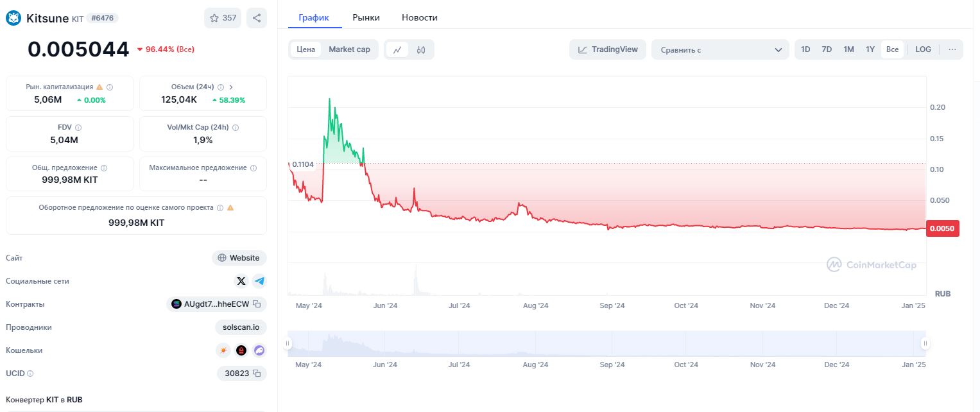Select the purple Phantom wallet icon
980x412 pixels.
click(259, 350)
